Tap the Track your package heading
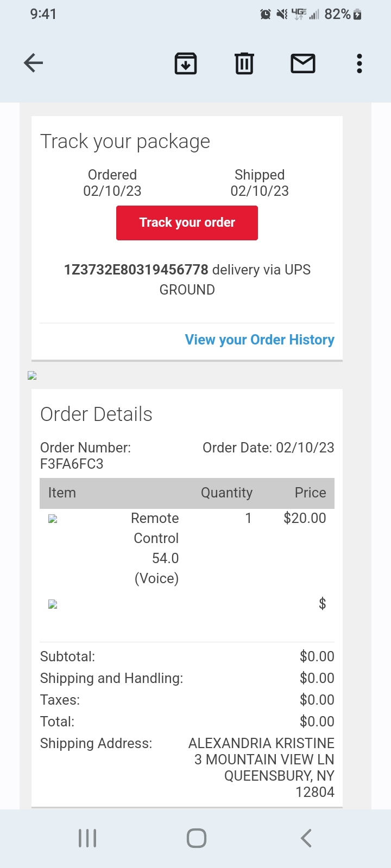Image resolution: width=391 pixels, height=868 pixels. [125, 142]
